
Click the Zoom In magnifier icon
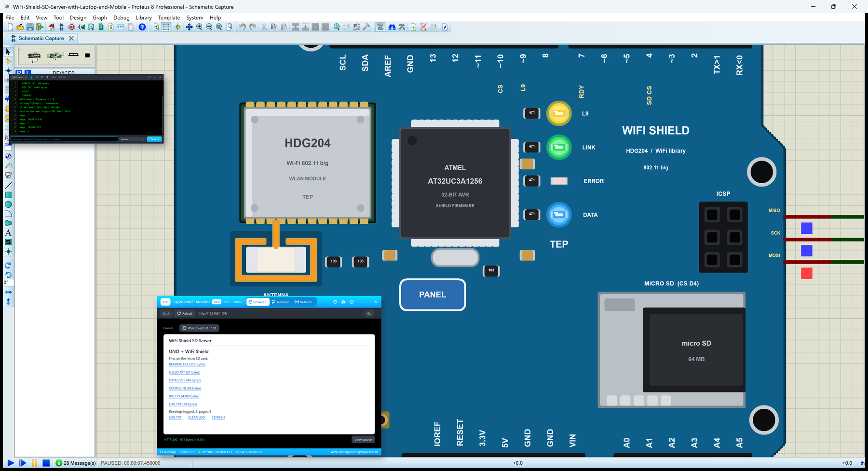[199, 27]
